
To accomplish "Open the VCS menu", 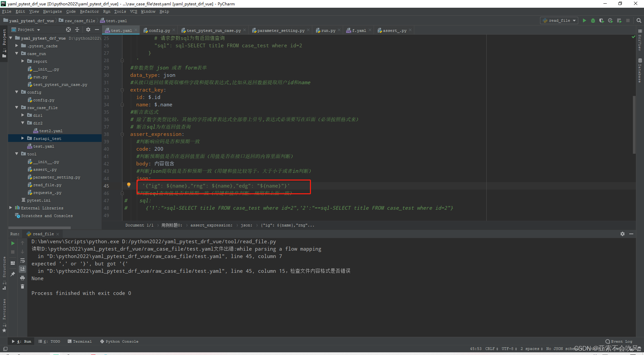I will coord(133,11).
